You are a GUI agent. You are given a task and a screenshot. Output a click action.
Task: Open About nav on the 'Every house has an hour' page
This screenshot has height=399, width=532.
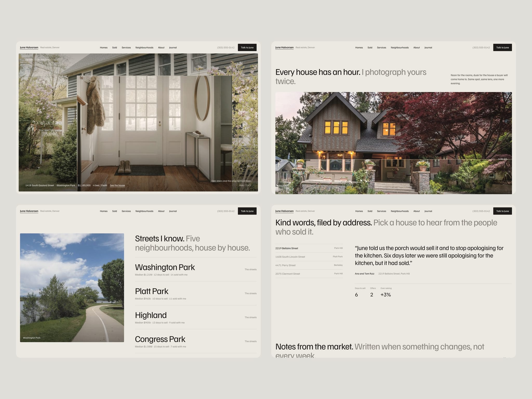[x=417, y=48]
